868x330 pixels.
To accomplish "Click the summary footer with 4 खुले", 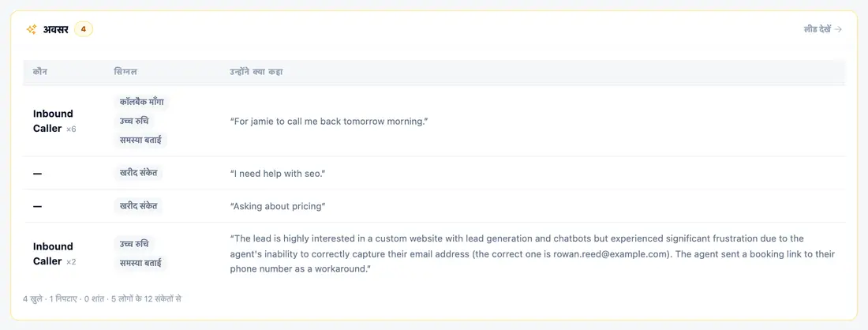I will pyautogui.click(x=103, y=299).
